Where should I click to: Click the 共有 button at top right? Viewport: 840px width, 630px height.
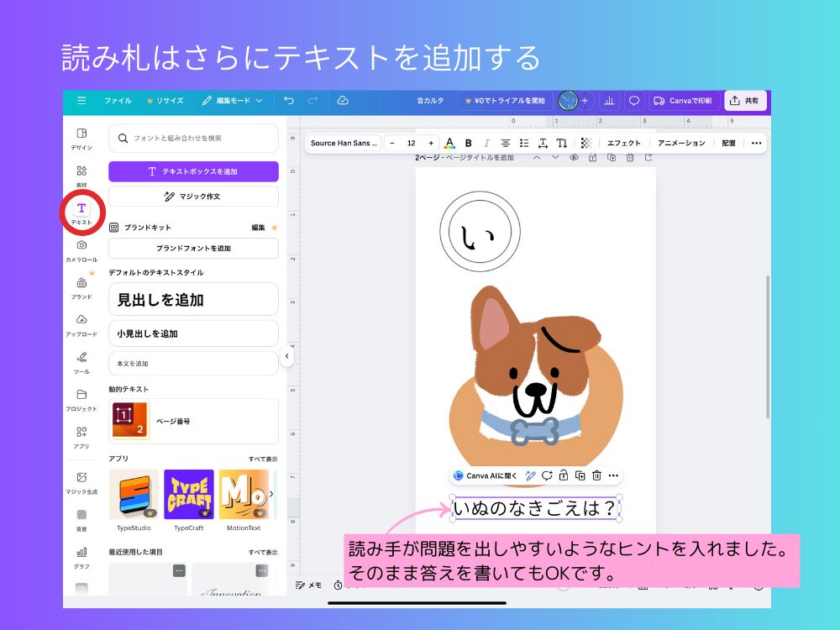[x=744, y=101]
